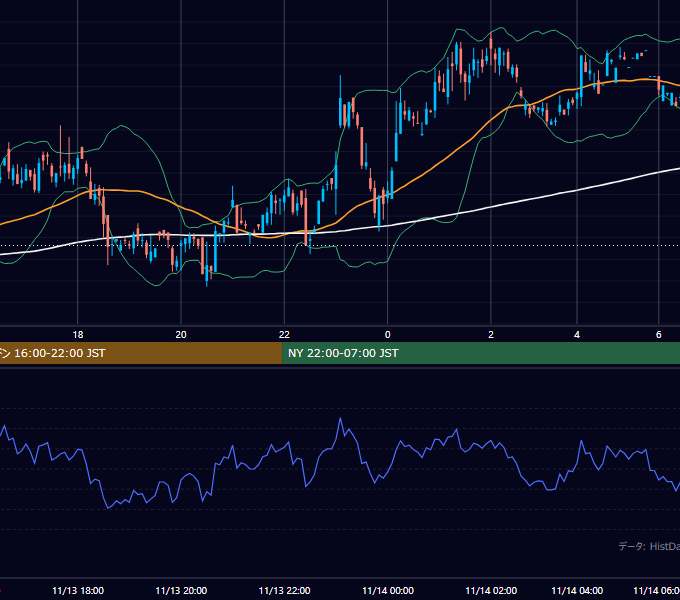680x600 pixels.
Task: Click the 22 hour label on price chart axis
Action: click(284, 335)
